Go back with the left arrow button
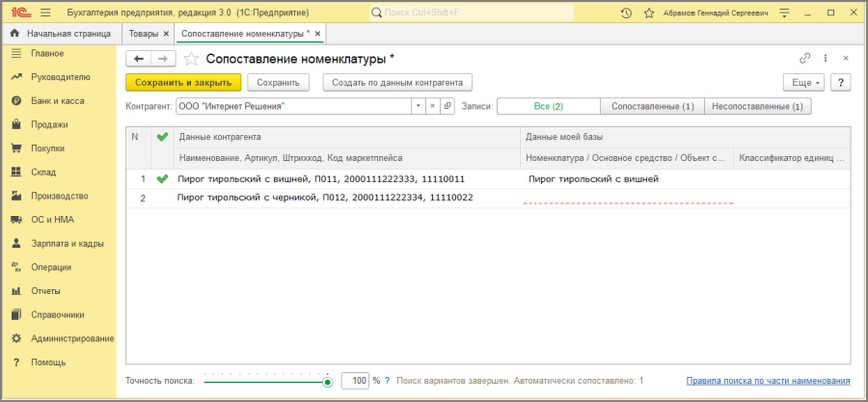868x402 pixels. (138, 59)
